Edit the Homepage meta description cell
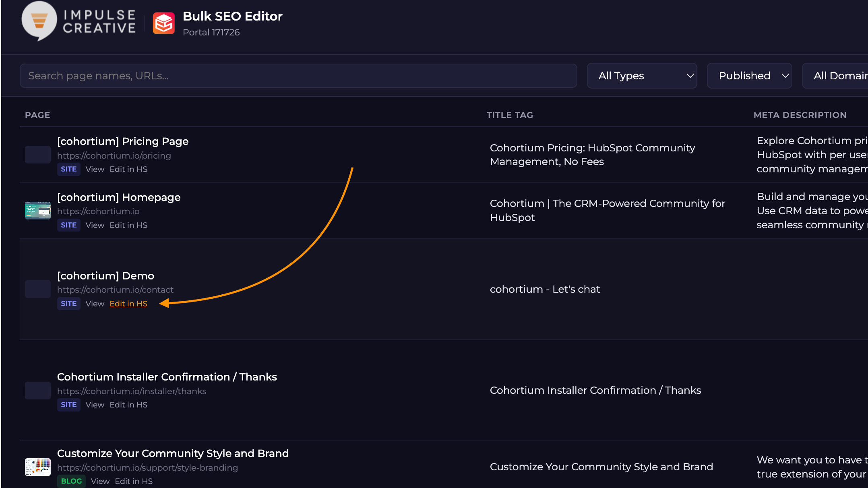868x488 pixels. pos(812,211)
